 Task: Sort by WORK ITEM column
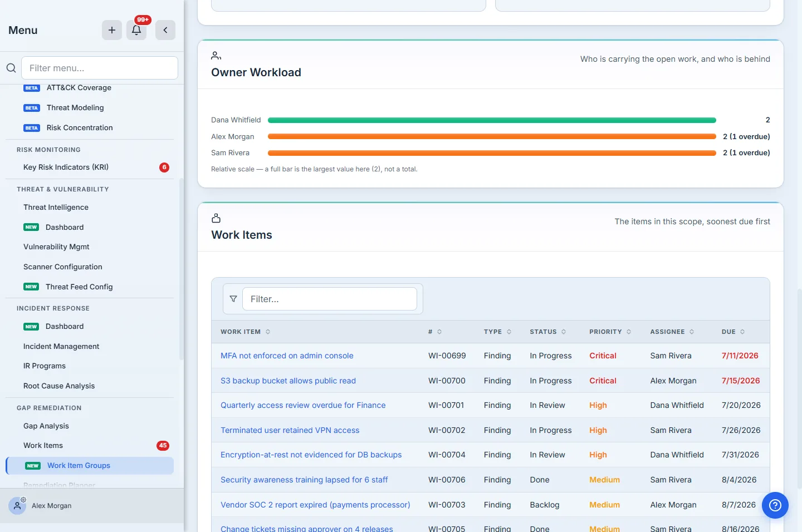(246, 332)
